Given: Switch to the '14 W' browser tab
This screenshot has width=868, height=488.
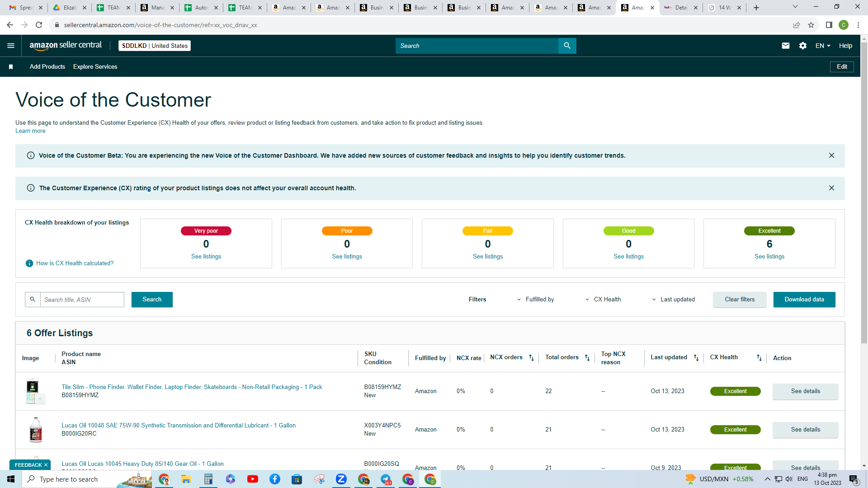Looking at the screenshot, I should point(725,8).
